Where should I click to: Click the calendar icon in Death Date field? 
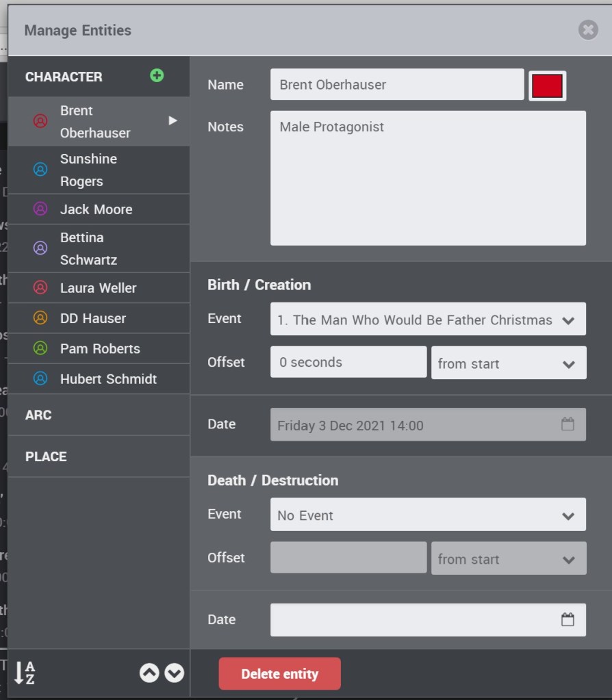pyautogui.click(x=568, y=620)
